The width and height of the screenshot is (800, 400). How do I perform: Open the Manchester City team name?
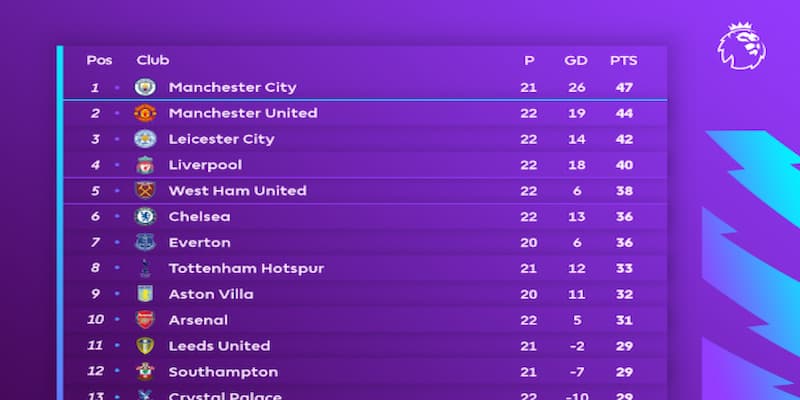tap(232, 87)
